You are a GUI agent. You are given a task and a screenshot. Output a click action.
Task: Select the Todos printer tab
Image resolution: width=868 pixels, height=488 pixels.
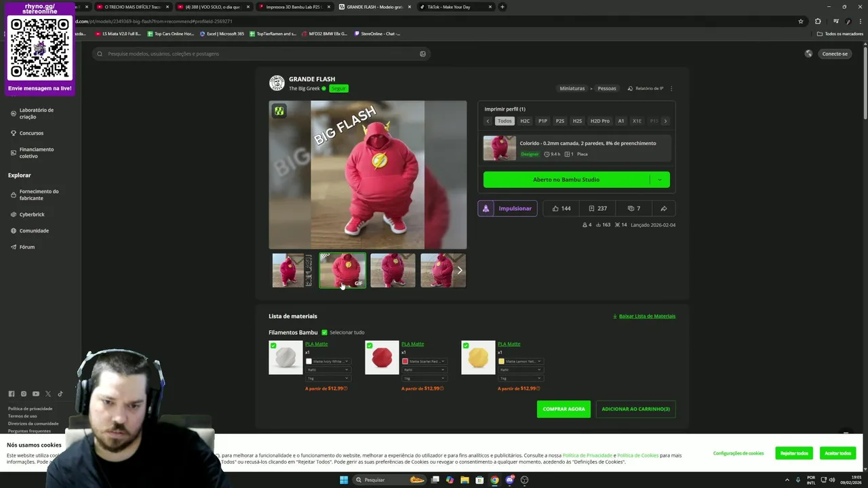click(x=505, y=121)
